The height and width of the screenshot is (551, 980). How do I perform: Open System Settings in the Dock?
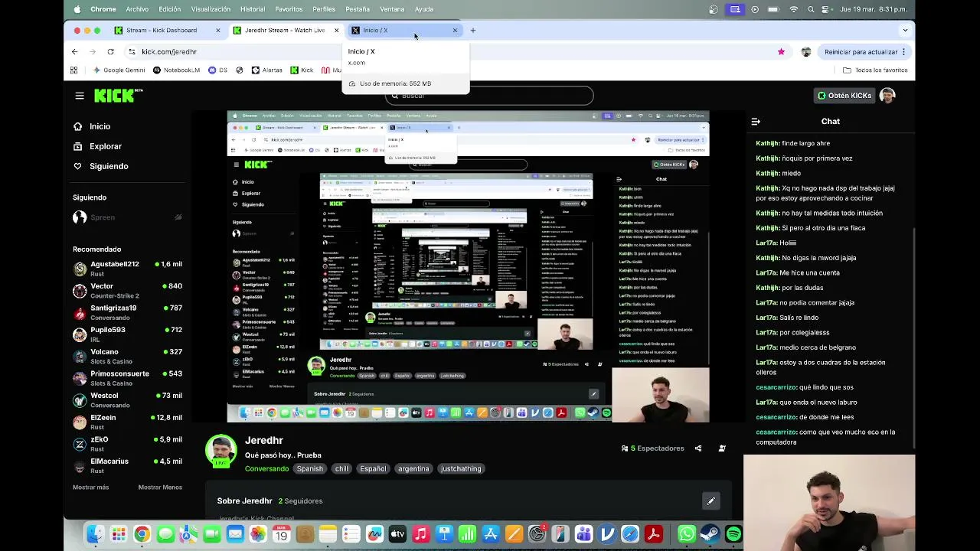click(537, 534)
